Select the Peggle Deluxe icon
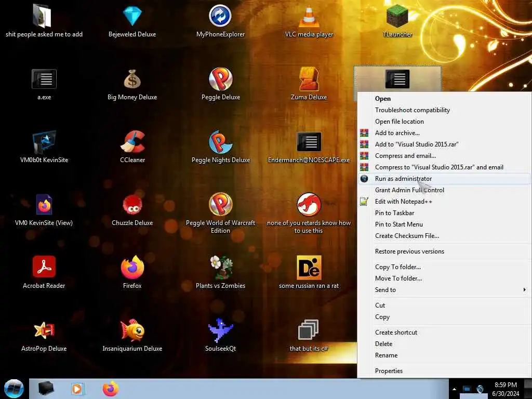532x399 pixels. point(220,79)
